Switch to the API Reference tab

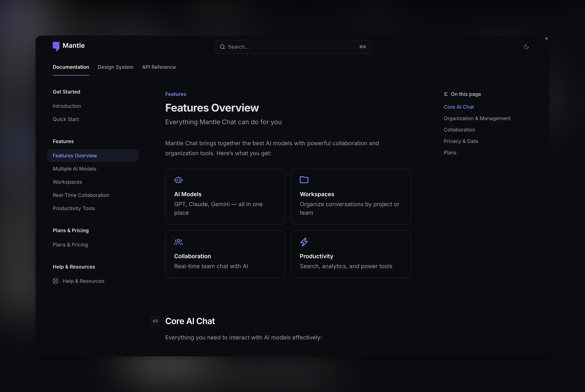(x=159, y=67)
